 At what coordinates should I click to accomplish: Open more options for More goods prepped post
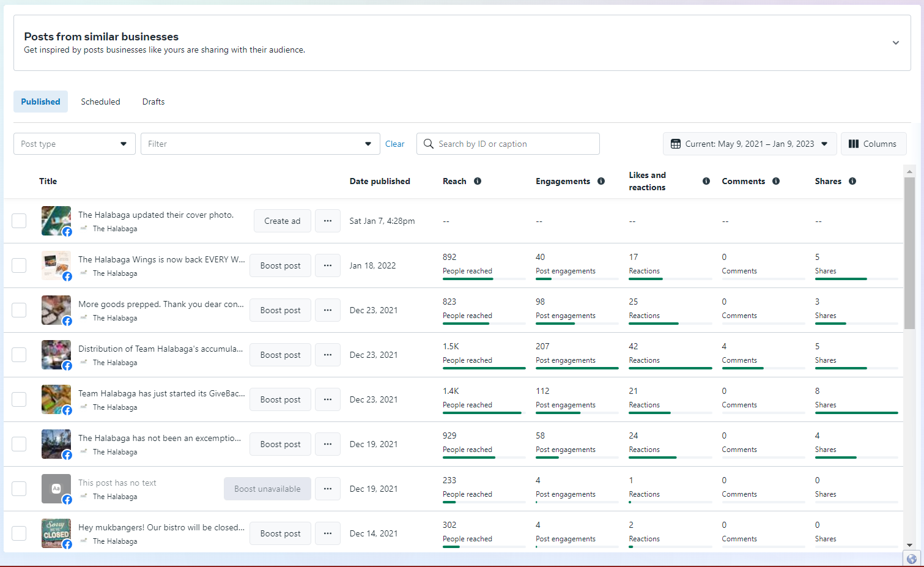click(328, 310)
